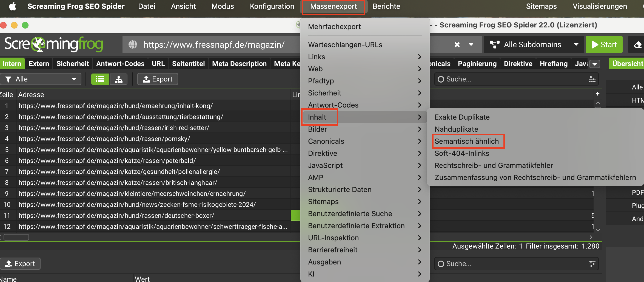This screenshot has width=644, height=282.
Task: Select the Extern tab
Action: [39, 64]
